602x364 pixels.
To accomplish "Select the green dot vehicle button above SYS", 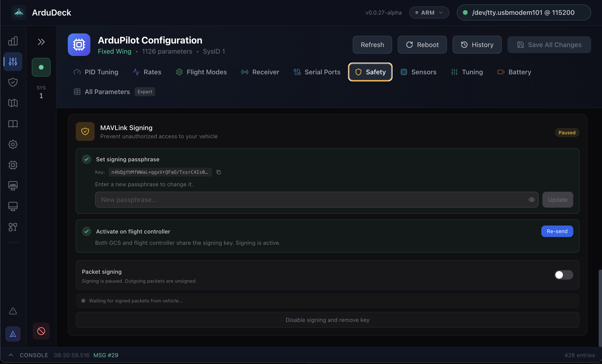I will [x=41, y=67].
